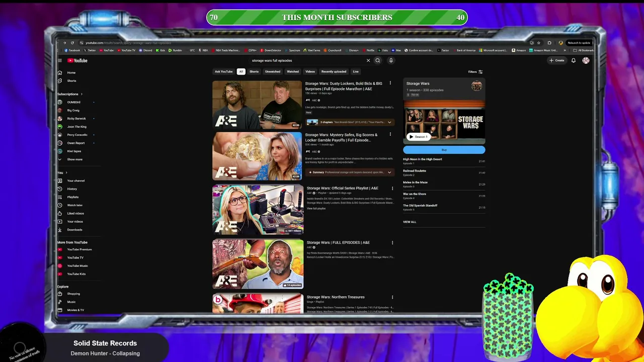Open the Filters panel
644x362 pixels.
pos(475,71)
